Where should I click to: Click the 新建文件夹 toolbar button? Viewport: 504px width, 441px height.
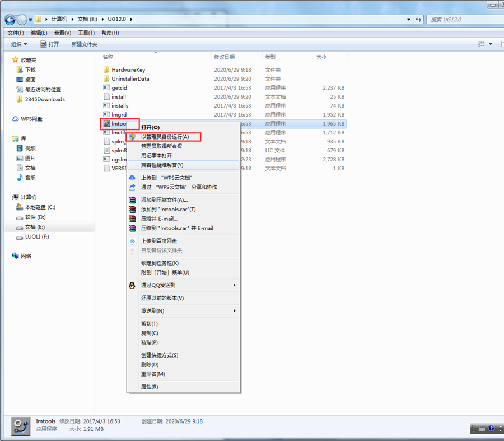tap(84, 44)
